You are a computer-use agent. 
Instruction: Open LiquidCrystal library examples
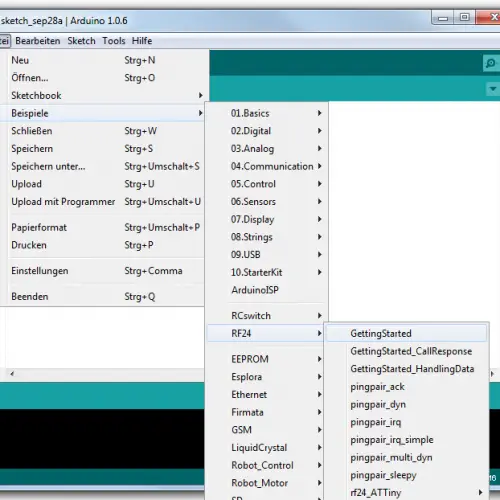[x=266, y=447]
